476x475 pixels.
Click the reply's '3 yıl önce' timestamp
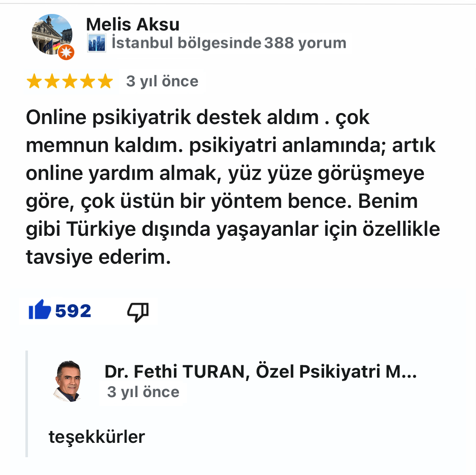pos(143,392)
